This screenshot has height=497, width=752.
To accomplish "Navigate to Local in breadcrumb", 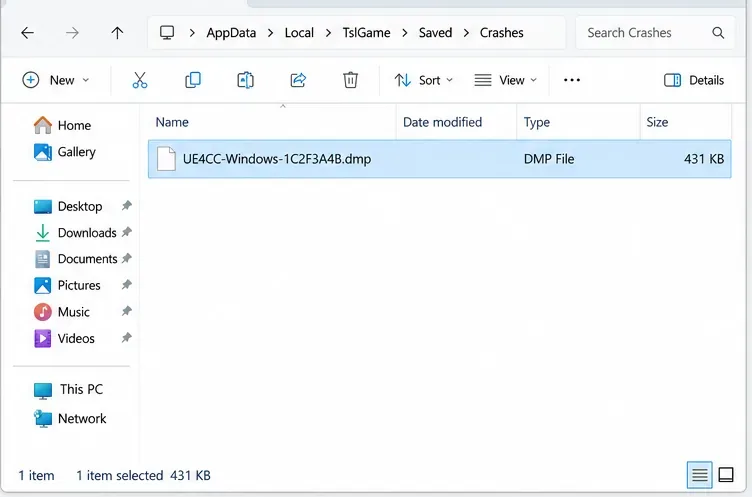I will tap(299, 33).
